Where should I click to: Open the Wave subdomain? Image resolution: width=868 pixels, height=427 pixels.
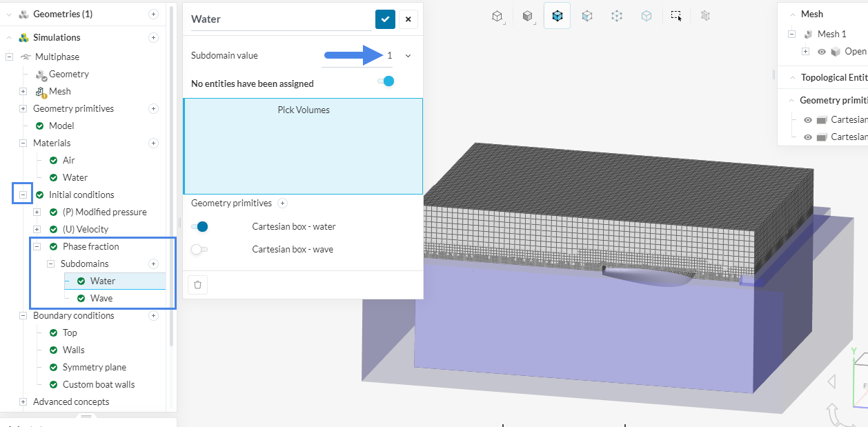pyautogui.click(x=101, y=298)
